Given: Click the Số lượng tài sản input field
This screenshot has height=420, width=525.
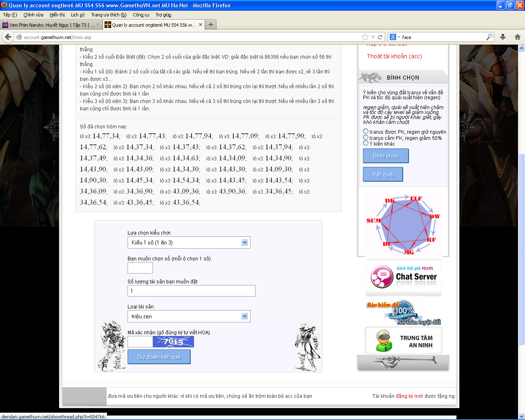Looking at the screenshot, I should pyautogui.click(x=192, y=291).
